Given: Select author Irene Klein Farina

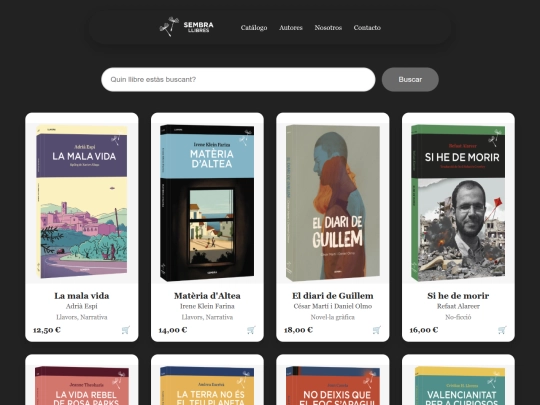Looking at the screenshot, I should point(207,306).
